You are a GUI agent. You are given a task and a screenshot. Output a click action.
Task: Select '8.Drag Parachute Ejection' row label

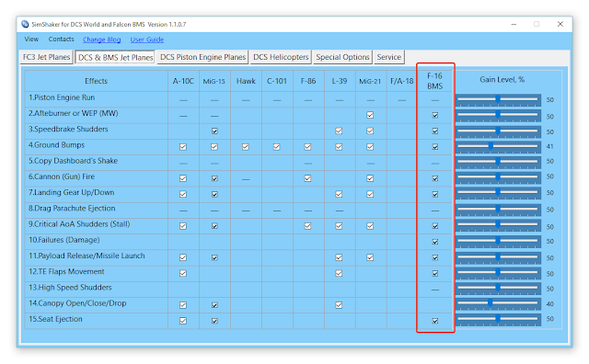point(72,209)
